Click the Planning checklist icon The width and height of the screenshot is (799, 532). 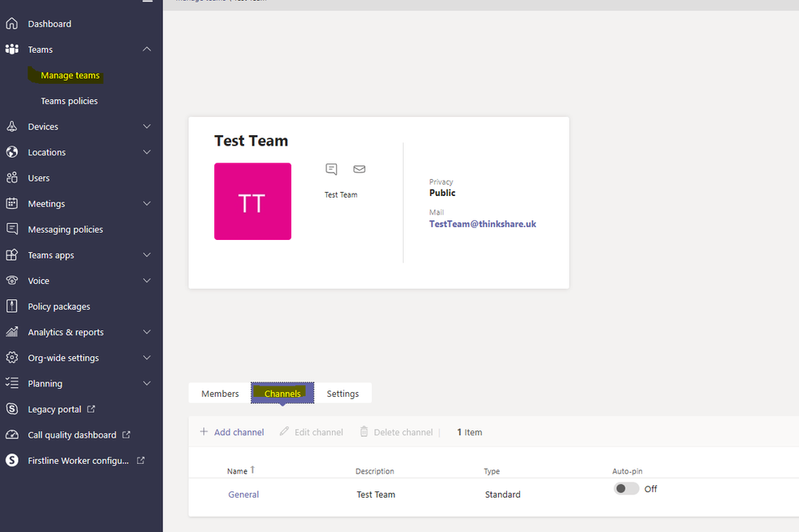[12, 382]
